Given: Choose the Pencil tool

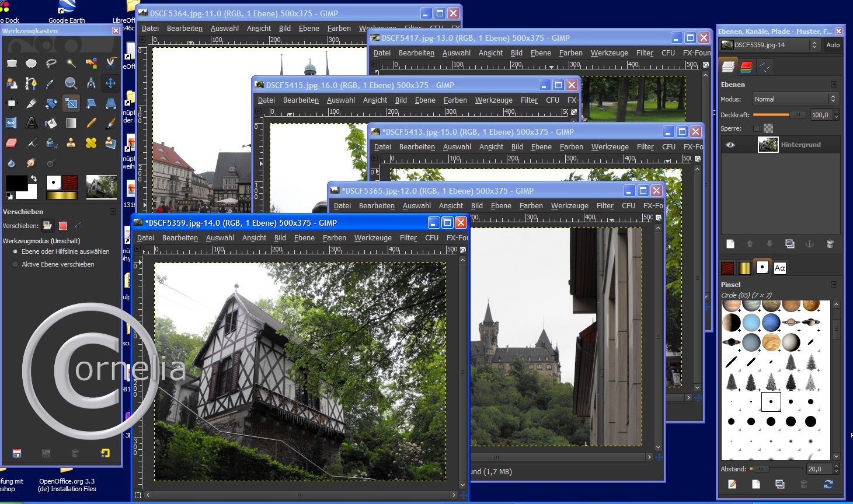Looking at the screenshot, I should pos(91,123).
